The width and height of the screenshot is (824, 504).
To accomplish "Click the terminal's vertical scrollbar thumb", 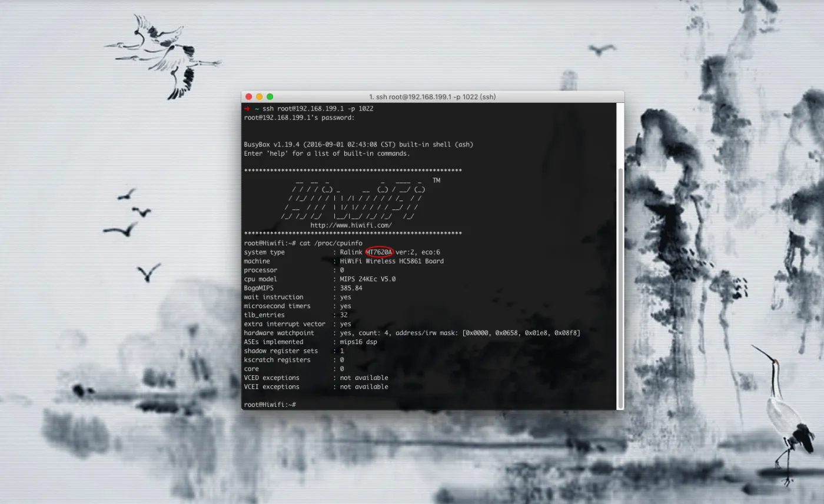I will [620, 288].
